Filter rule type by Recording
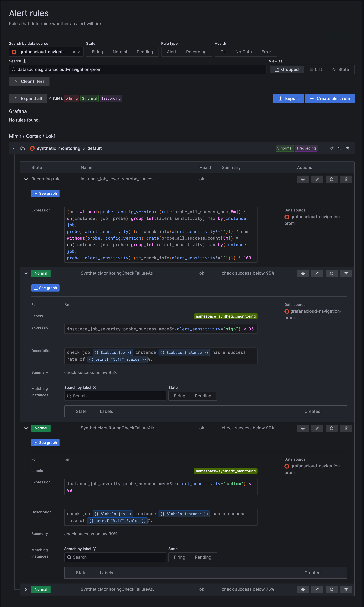The width and height of the screenshot is (364, 607). point(196,52)
